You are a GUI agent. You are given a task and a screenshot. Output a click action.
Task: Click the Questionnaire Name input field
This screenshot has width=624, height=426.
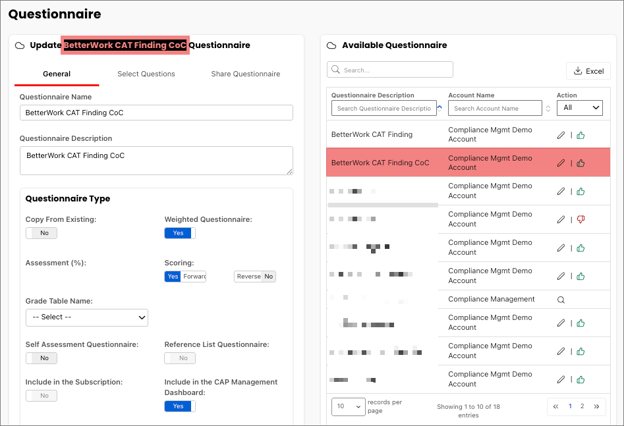tap(156, 113)
